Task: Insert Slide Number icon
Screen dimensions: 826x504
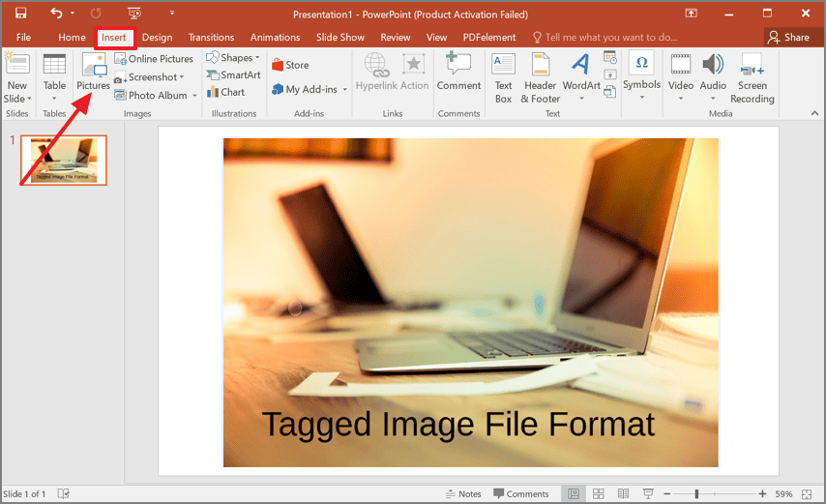Action: tap(610, 74)
